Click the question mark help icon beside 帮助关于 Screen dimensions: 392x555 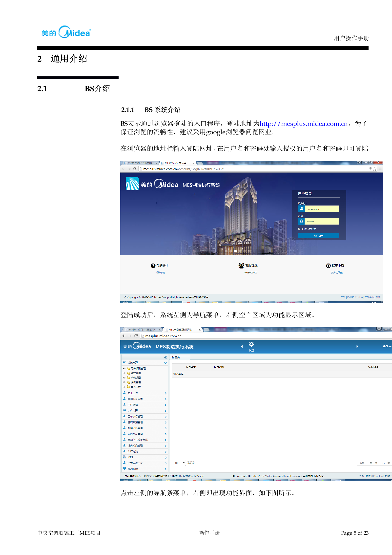153,266
